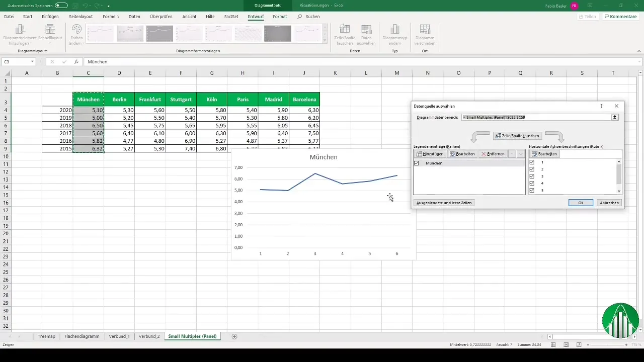The image size is (644, 362).
Task: Toggle the Automatisches Speichern switch
Action: click(61, 5)
